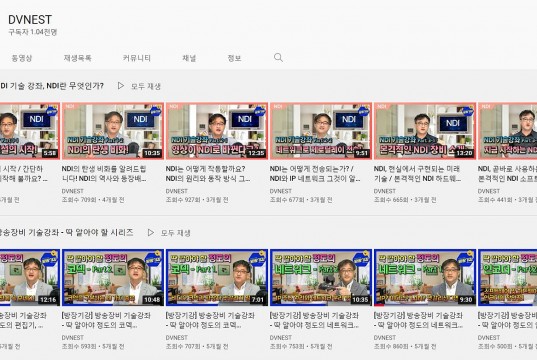Click DVNEST channel under the 593회 video

click(x=73, y=338)
